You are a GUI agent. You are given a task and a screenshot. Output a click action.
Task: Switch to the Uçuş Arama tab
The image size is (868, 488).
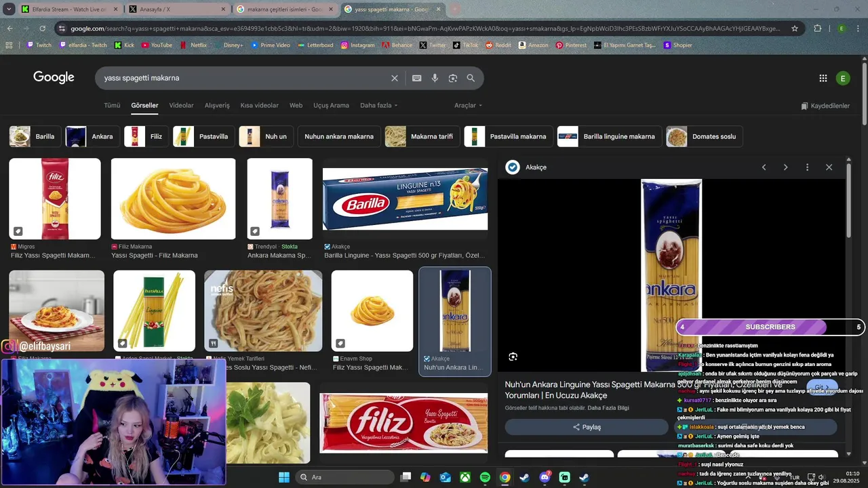pyautogui.click(x=331, y=106)
